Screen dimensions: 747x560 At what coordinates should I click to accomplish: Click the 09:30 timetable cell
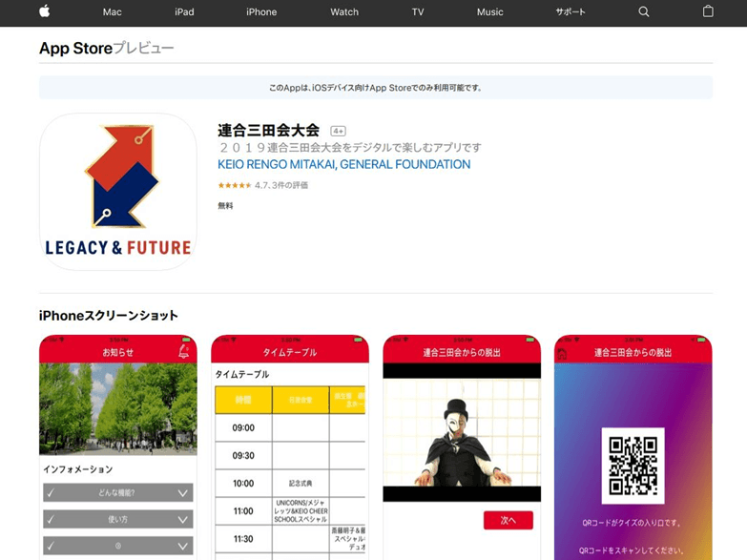(243, 456)
